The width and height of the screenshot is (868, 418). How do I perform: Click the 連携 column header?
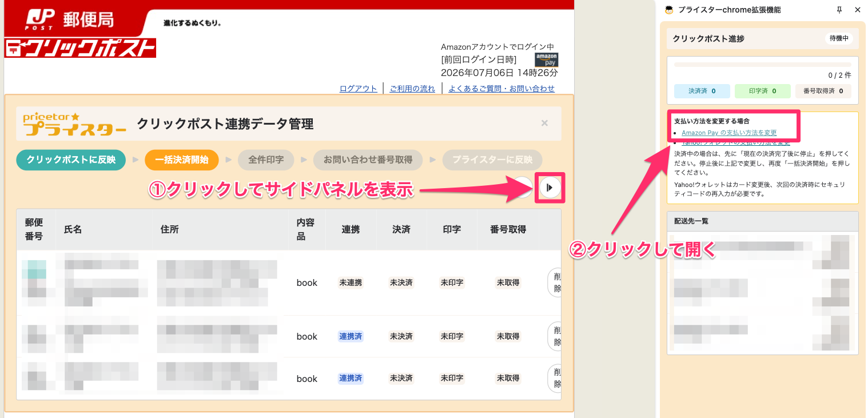[351, 229]
